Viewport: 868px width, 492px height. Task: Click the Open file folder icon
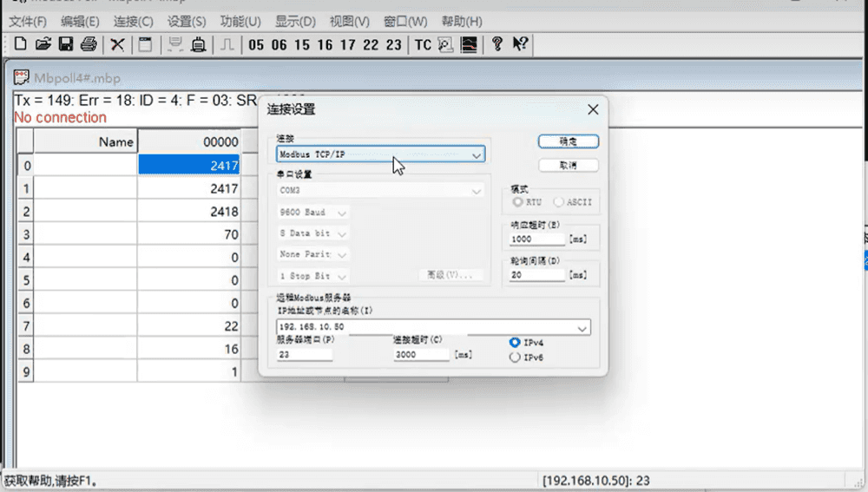tap(43, 44)
